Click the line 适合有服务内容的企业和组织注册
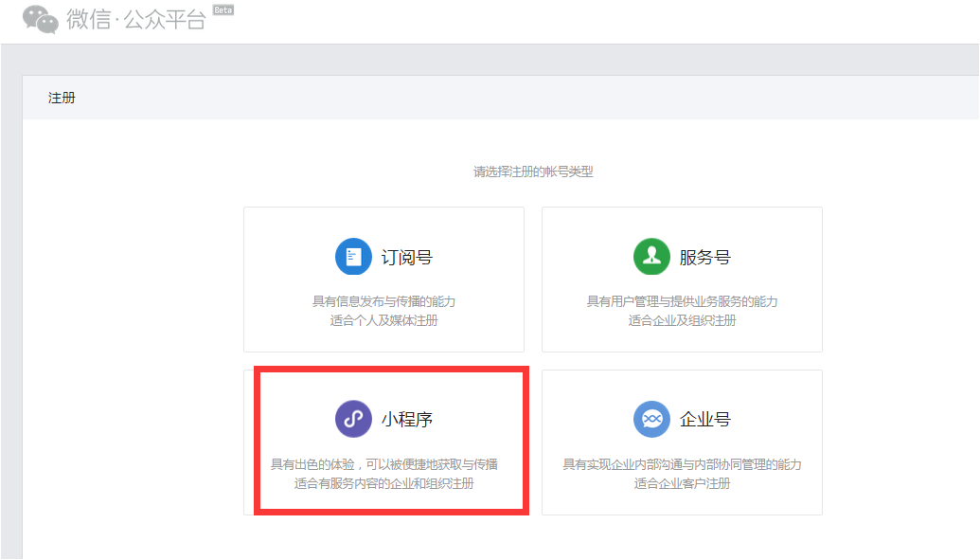Viewport: 980px width, 560px height. pyautogui.click(x=383, y=483)
